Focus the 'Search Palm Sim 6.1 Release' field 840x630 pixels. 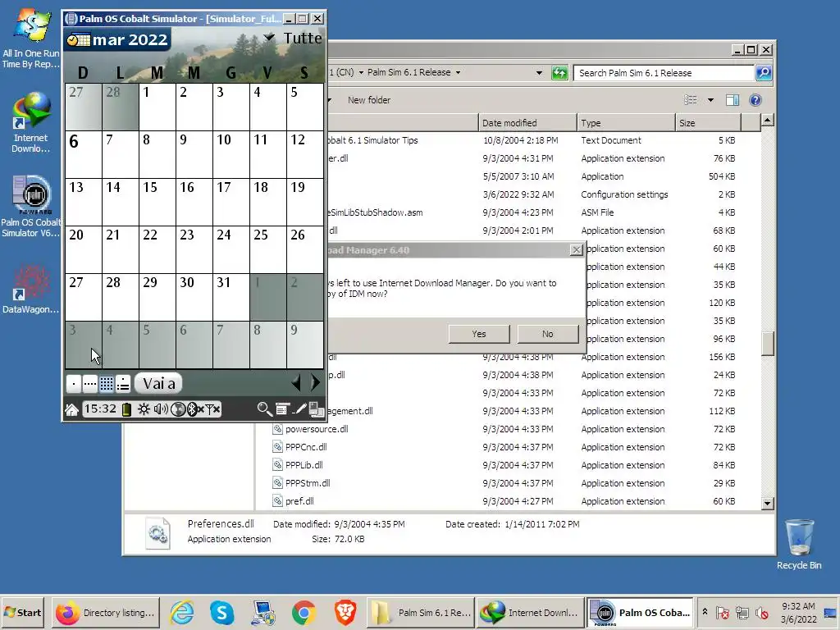pos(664,73)
